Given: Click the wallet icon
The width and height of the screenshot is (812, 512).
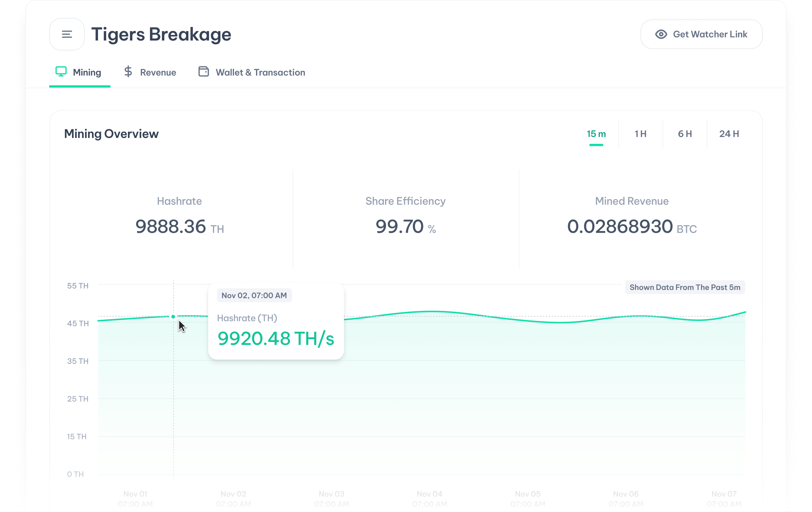Looking at the screenshot, I should coord(204,71).
